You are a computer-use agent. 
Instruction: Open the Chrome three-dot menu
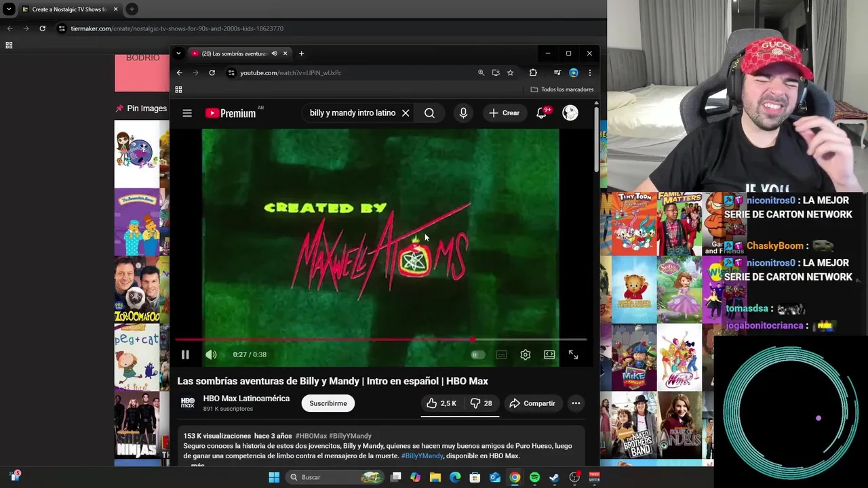(x=589, y=73)
